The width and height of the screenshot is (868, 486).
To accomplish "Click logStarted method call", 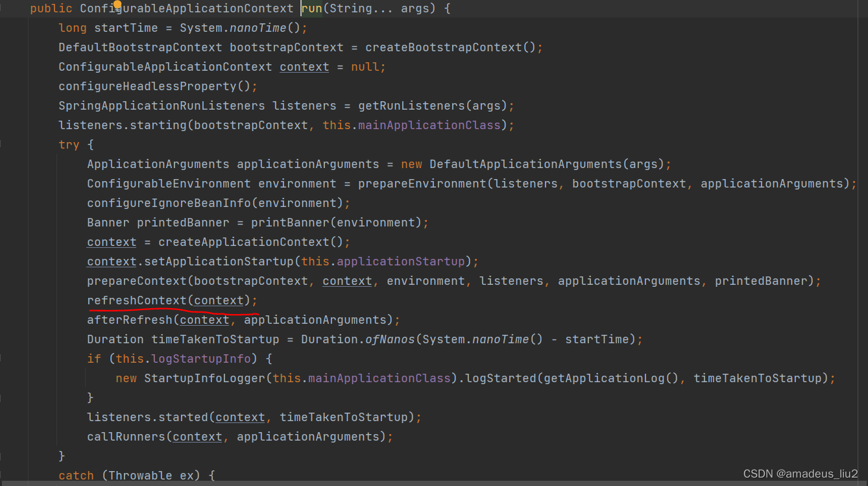I will click(501, 378).
